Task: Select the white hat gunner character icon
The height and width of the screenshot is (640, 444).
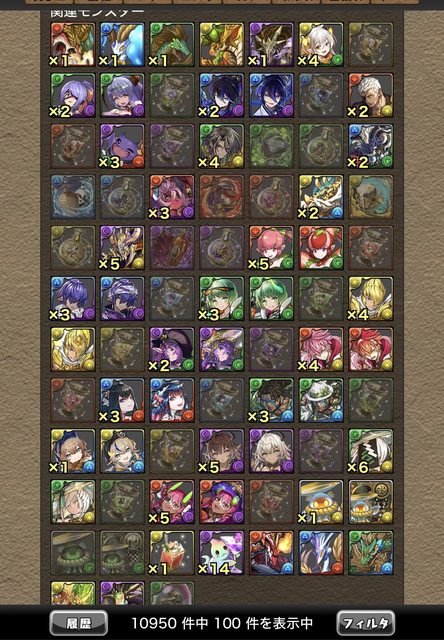Action: pos(321,400)
